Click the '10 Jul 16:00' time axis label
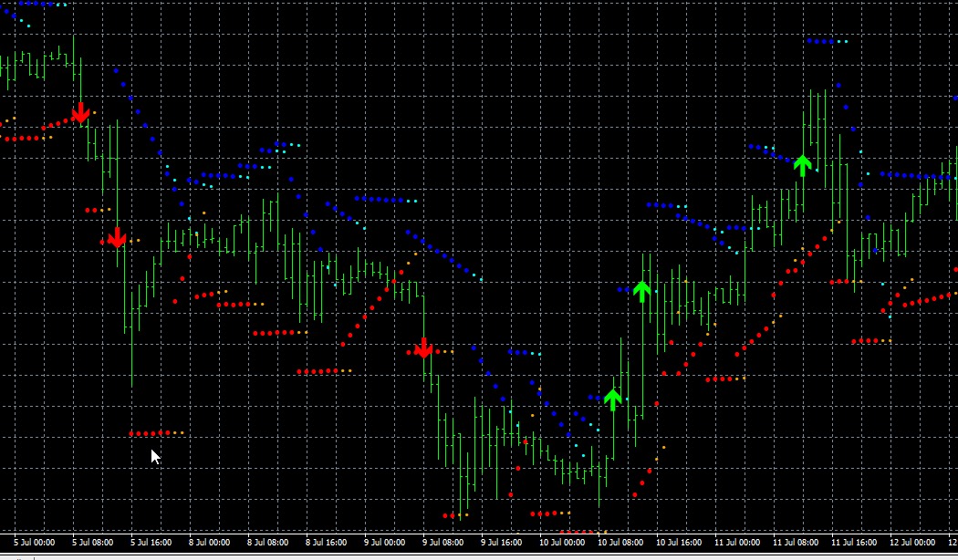The width and height of the screenshot is (958, 560). tap(679, 543)
